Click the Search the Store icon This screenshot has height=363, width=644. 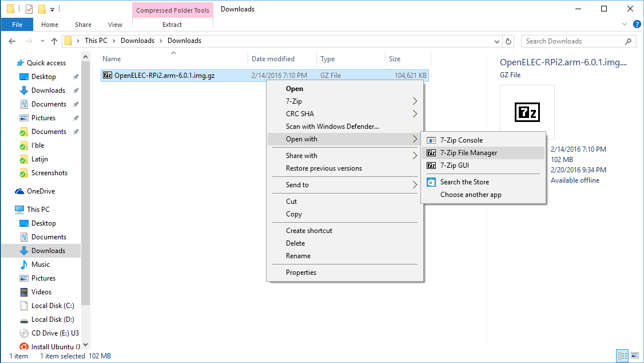[431, 182]
